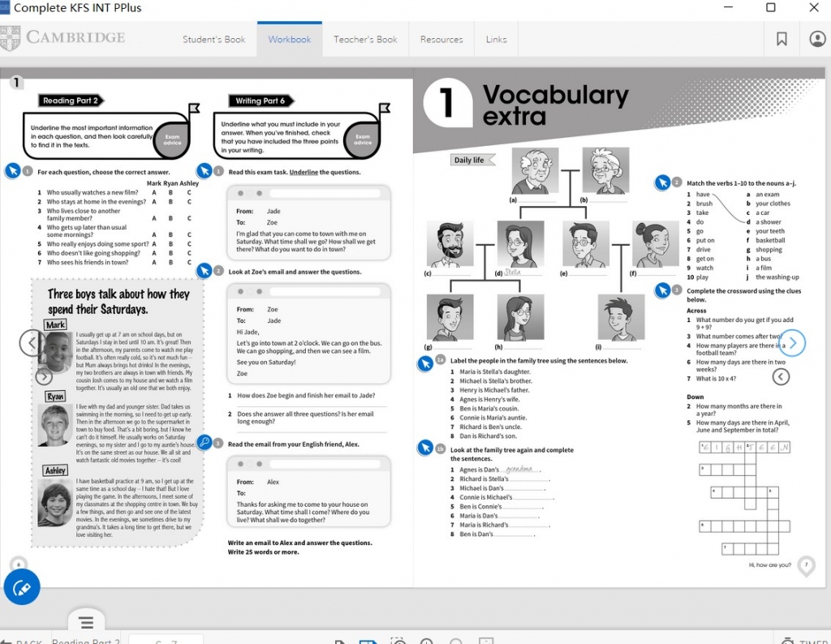Open Reading exercise 1 interactive activity icon
The width and height of the screenshot is (831, 644).
[x=13, y=171]
